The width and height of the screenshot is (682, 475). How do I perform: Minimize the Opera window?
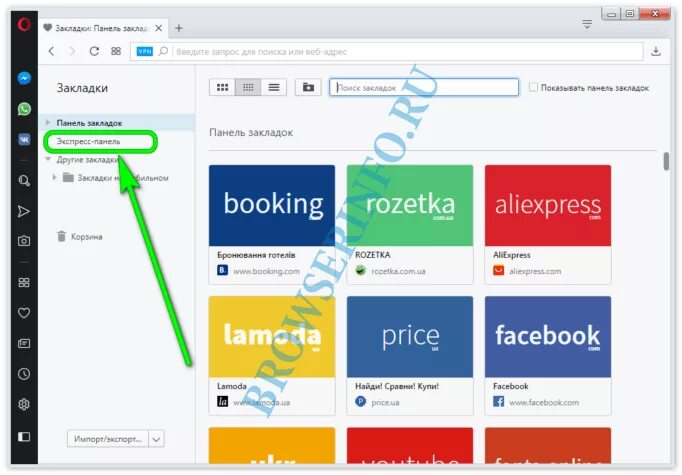tap(612, 14)
